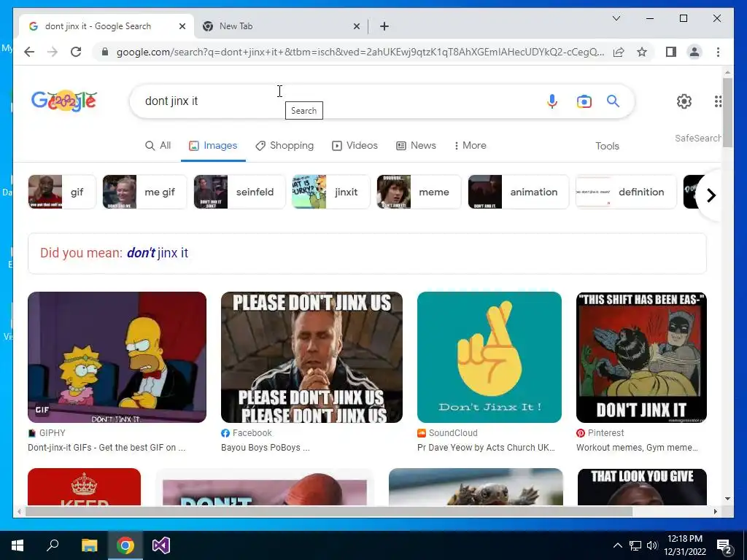This screenshot has width=747, height=560.
Task: Go back to previous page
Action: tap(29, 52)
